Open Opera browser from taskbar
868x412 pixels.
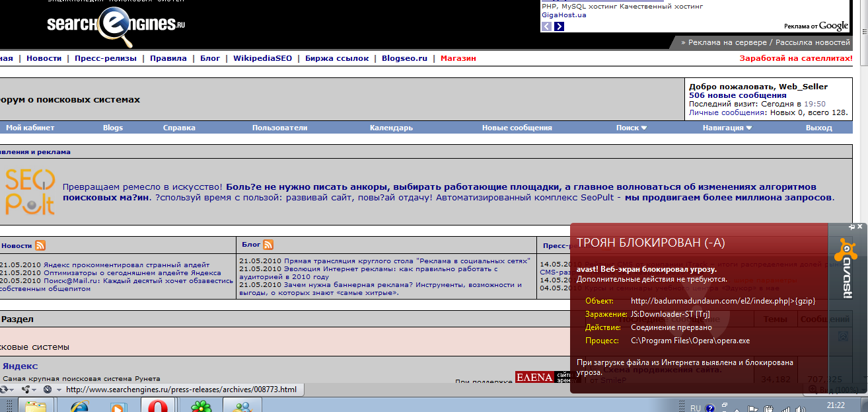pyautogui.click(x=157, y=407)
